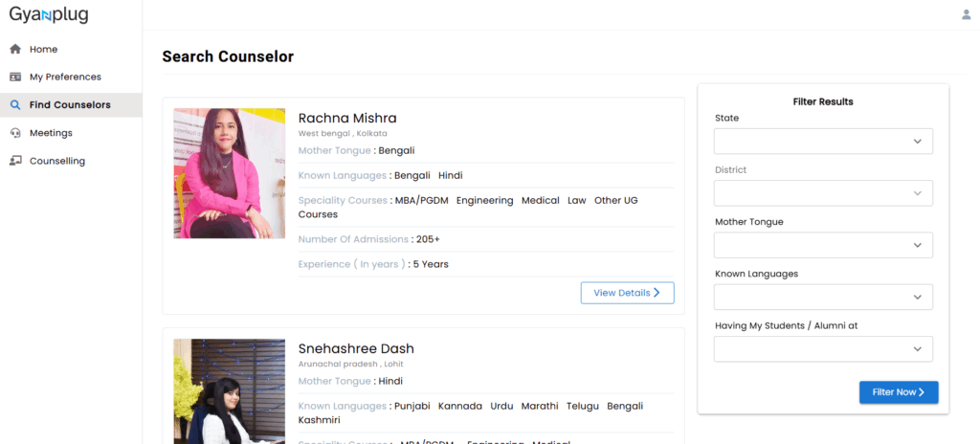The image size is (980, 444).
Task: Click the My Preferences card icon
Action: tap(15, 77)
